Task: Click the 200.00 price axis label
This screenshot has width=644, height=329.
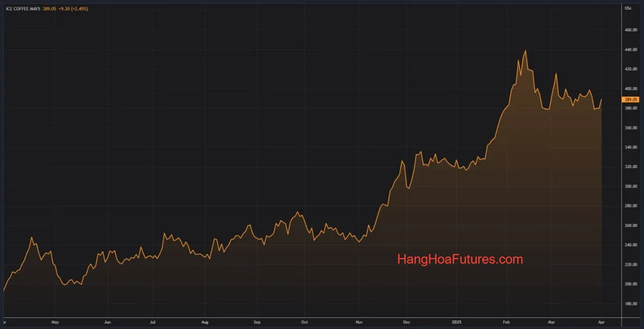Action: point(631,284)
